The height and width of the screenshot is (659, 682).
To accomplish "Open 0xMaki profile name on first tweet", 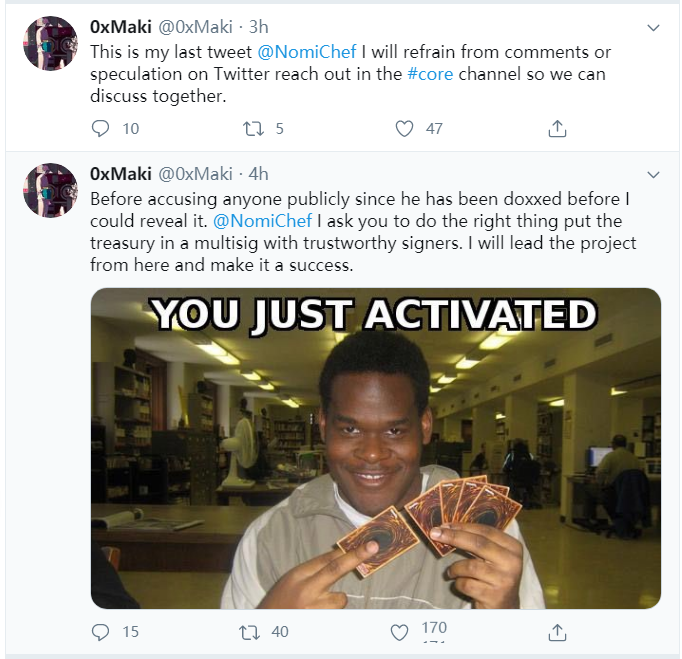I will [119, 27].
